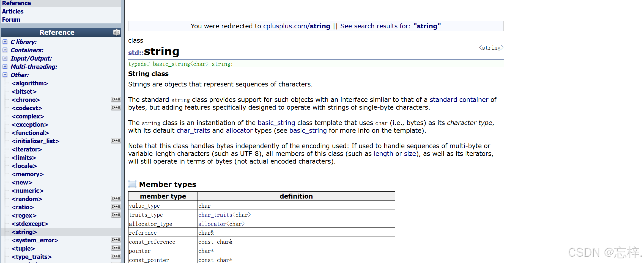Open the <new> header reference
The height and width of the screenshot is (263, 644).
click(x=22, y=182)
